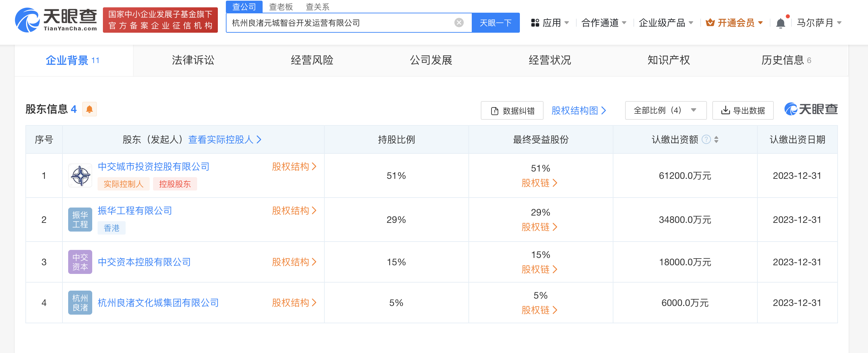This screenshot has width=868, height=353.
Task: Open the help tooltip beside 认缴出资额
Action: (x=706, y=140)
